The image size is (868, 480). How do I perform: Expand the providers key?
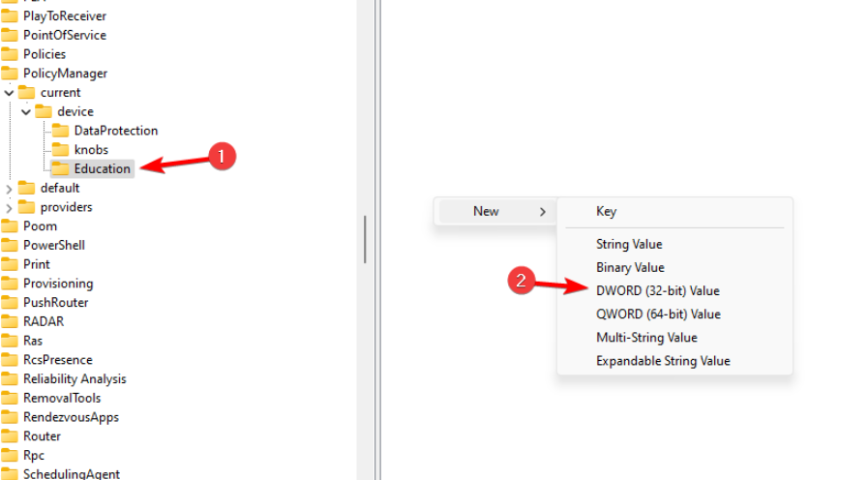pyautogui.click(x=9, y=208)
